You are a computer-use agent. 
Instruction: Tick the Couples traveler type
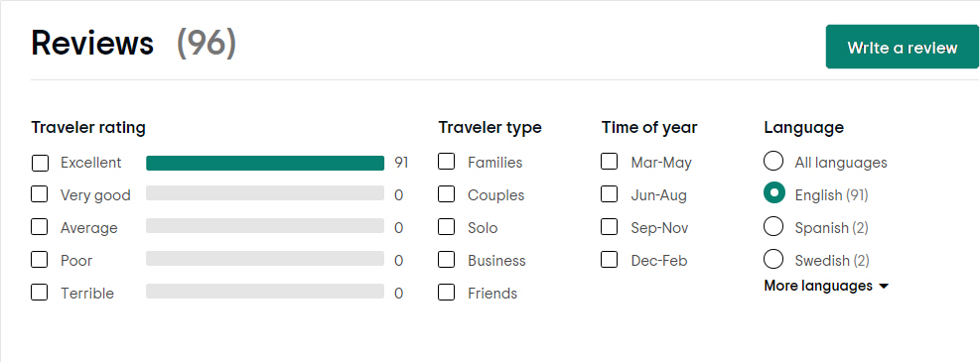[446, 194]
